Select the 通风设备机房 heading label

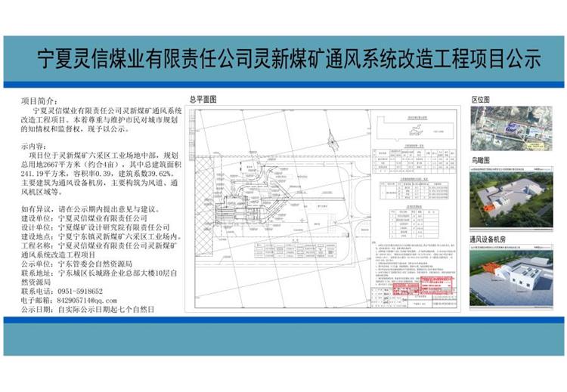pos(491,238)
